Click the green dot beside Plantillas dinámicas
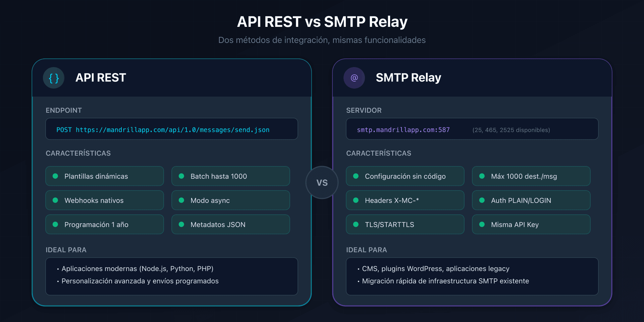Screen dimensions: 644x322 (55, 176)
